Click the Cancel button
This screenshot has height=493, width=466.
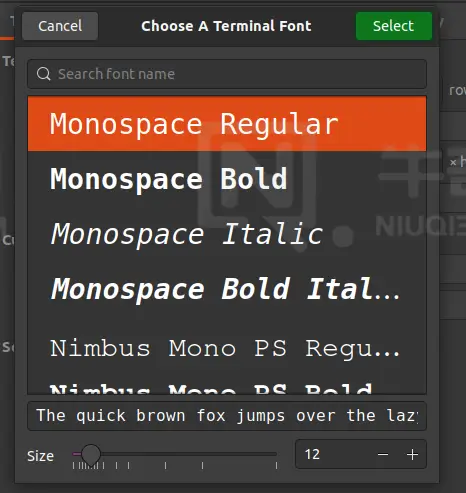[x=60, y=26]
